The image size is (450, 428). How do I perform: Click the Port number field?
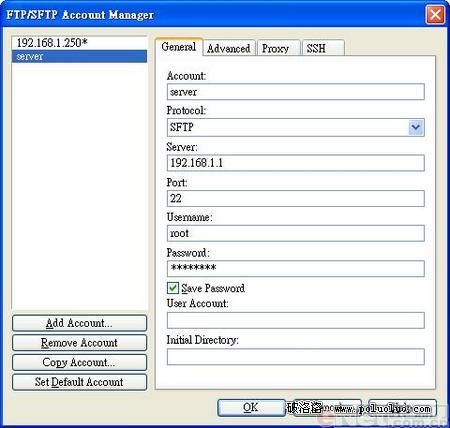pyautogui.click(x=296, y=198)
